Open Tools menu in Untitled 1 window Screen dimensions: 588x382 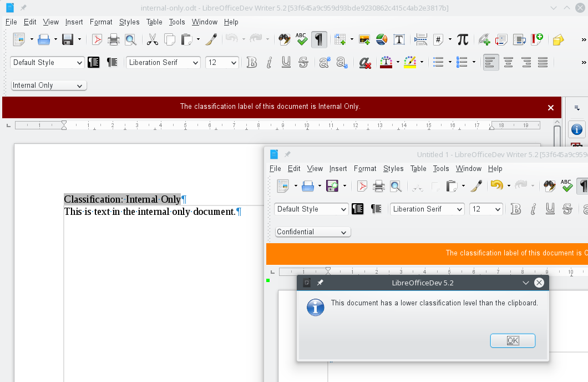[440, 169]
